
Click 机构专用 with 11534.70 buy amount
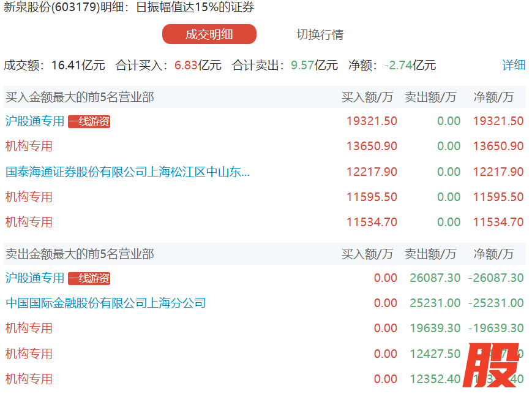pos(29,222)
